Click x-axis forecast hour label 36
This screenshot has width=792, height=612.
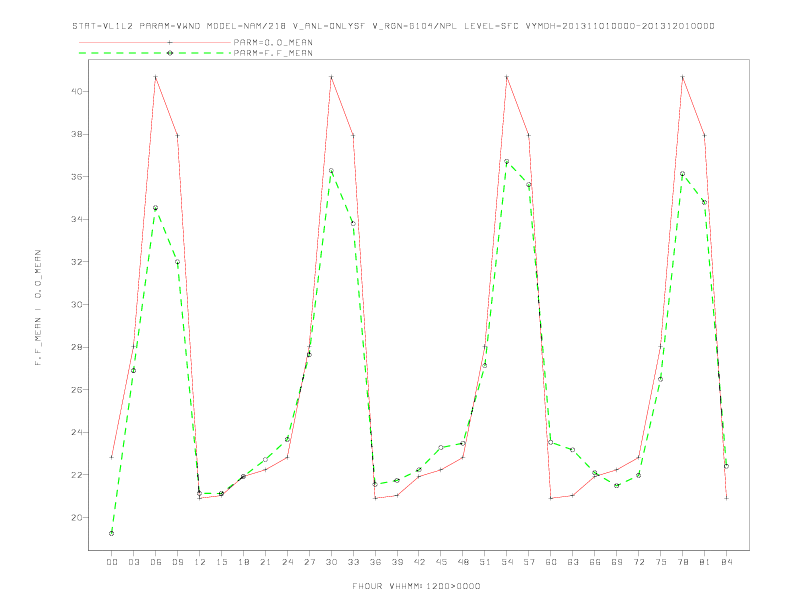coord(375,562)
